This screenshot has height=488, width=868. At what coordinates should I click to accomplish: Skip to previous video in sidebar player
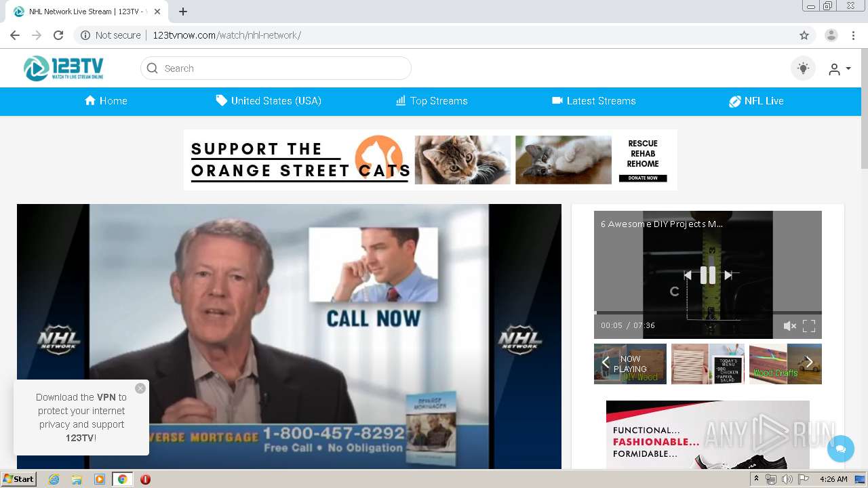687,275
